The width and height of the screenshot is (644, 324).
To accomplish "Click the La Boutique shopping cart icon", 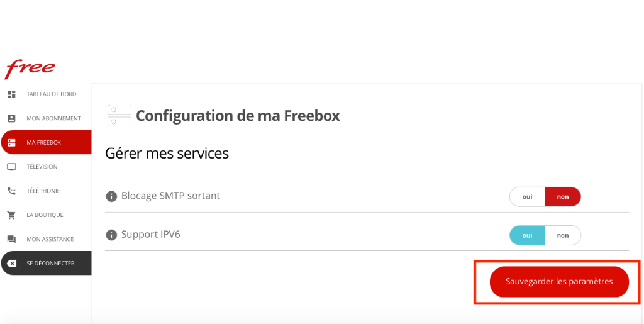I will (x=11, y=215).
